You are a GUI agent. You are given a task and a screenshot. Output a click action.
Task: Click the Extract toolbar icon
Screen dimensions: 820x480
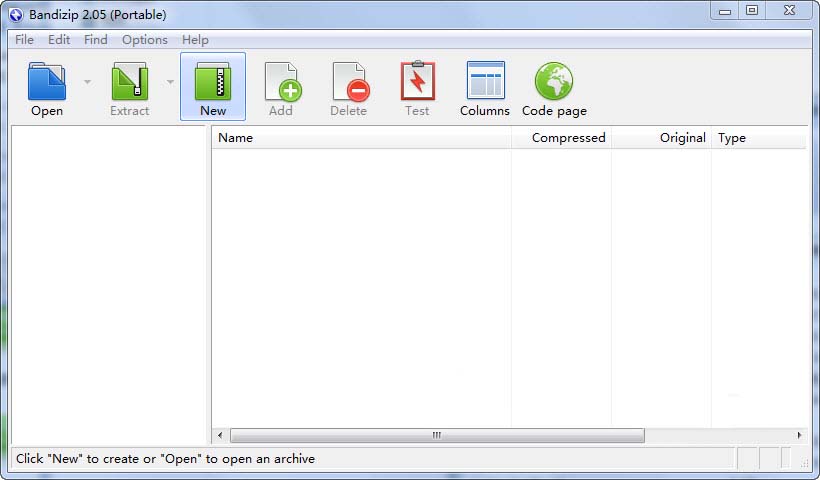[x=129, y=82]
